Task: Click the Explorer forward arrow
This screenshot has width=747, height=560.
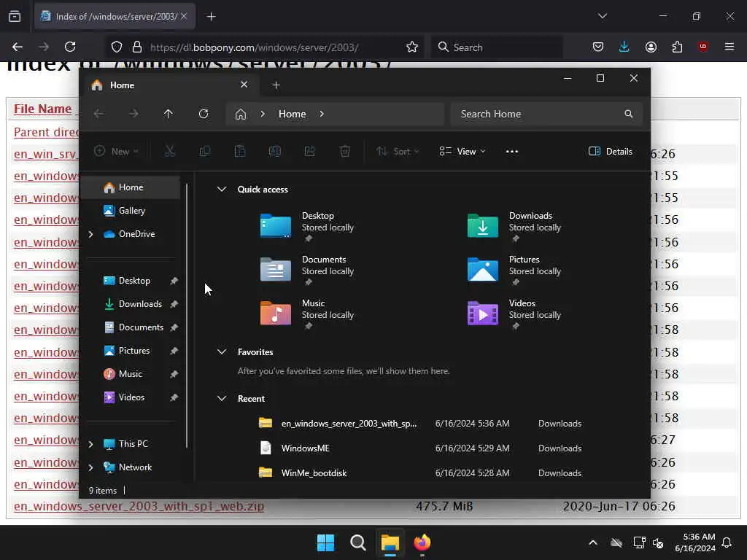Action: coord(133,114)
